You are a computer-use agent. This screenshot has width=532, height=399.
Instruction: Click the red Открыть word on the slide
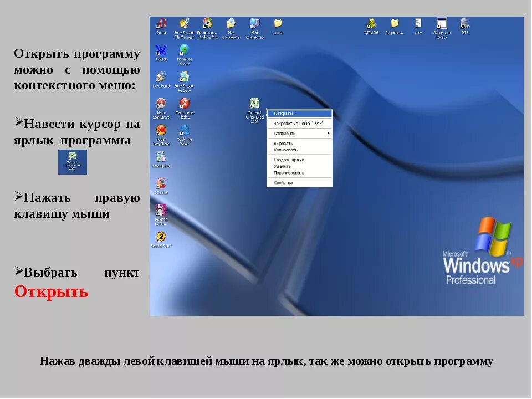point(51,291)
